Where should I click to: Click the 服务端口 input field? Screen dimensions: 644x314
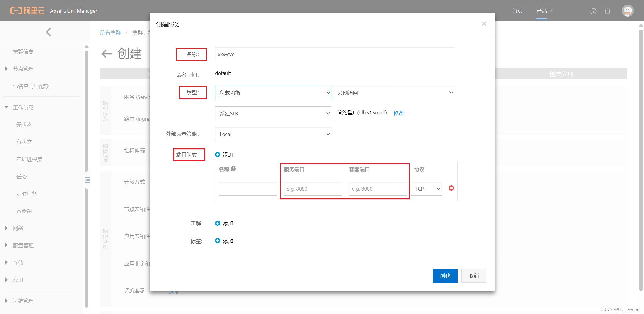point(313,189)
